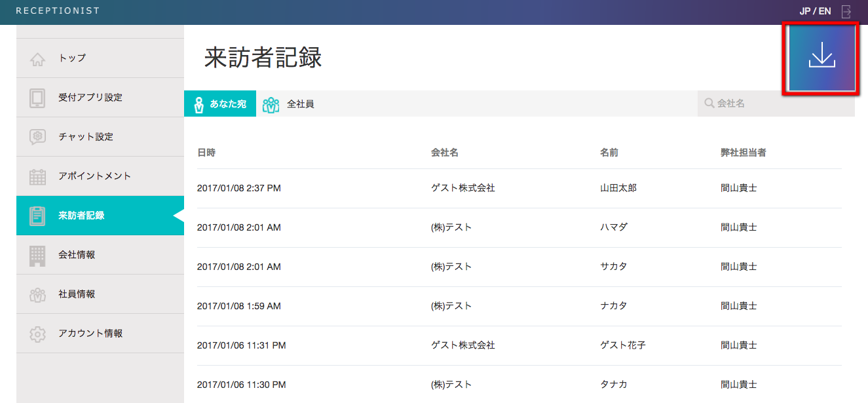
Task: Open the アポイントメント menu item
Action: click(94, 176)
